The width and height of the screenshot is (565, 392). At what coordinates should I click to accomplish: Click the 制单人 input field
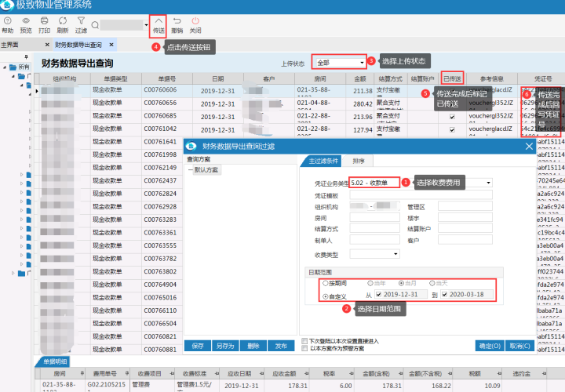pos(375,240)
